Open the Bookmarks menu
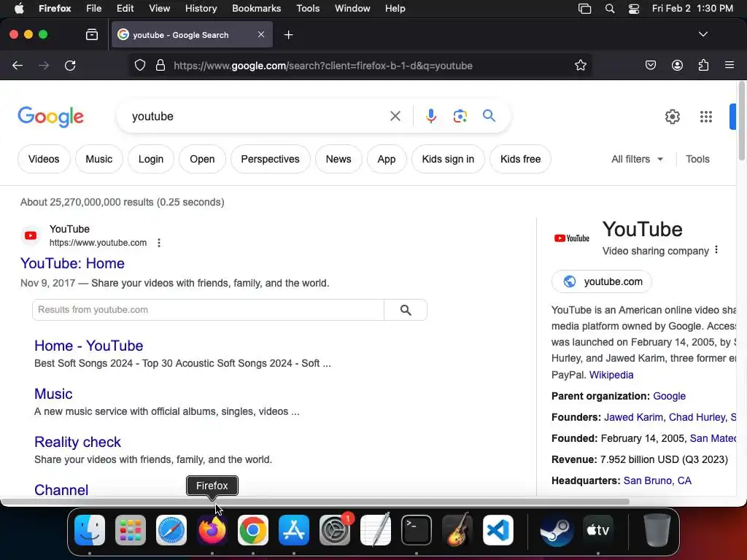747x560 pixels. [x=256, y=9]
